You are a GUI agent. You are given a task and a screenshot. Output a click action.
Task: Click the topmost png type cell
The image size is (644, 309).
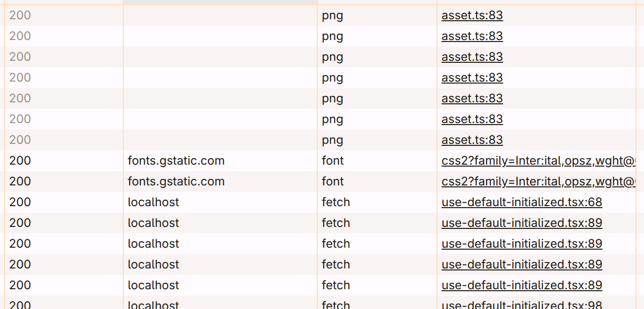(332, 15)
